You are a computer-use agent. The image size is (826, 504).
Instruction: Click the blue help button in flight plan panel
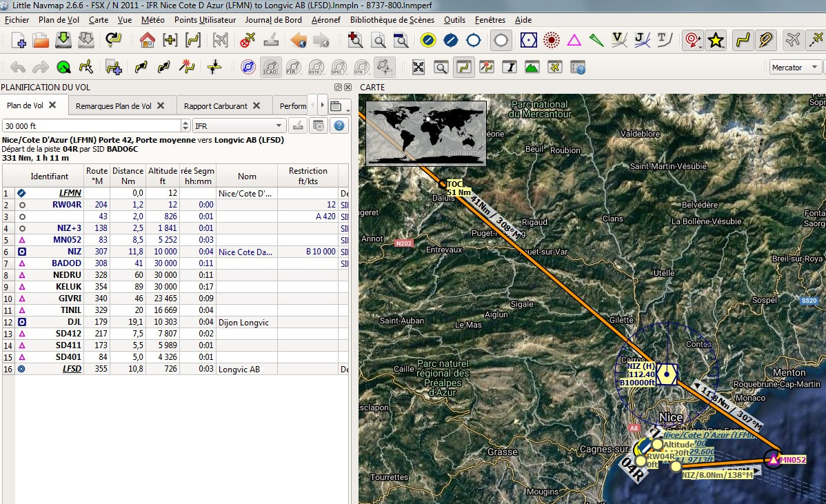339,126
